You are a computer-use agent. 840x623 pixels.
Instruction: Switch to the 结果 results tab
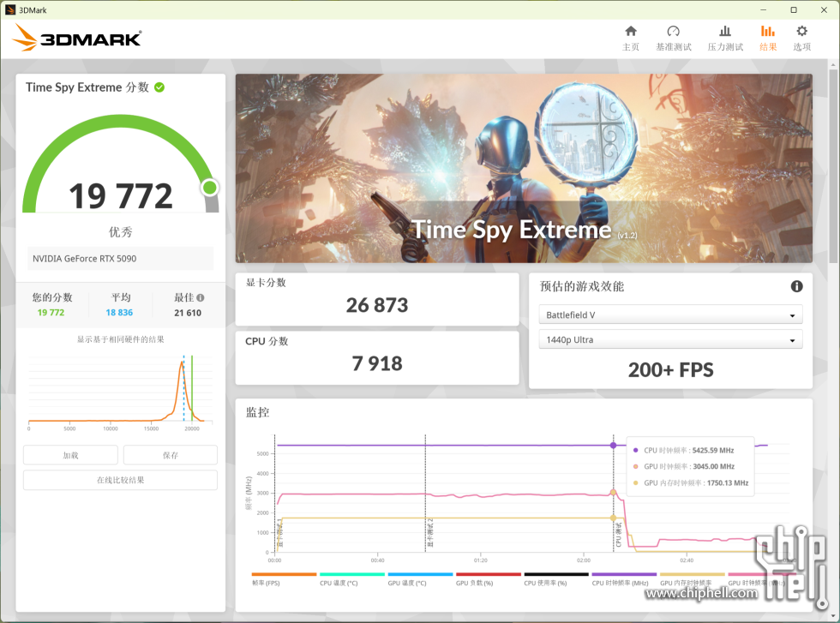click(x=768, y=38)
